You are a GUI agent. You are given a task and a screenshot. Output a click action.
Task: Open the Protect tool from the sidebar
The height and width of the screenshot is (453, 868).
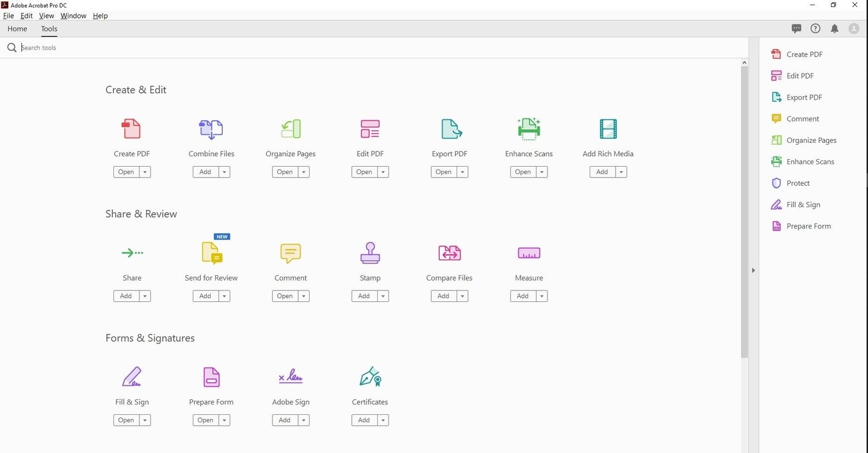tap(798, 183)
